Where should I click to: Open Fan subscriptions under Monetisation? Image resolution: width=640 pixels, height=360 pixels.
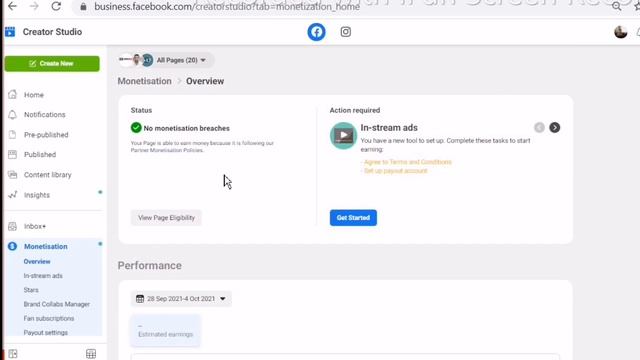point(49,319)
